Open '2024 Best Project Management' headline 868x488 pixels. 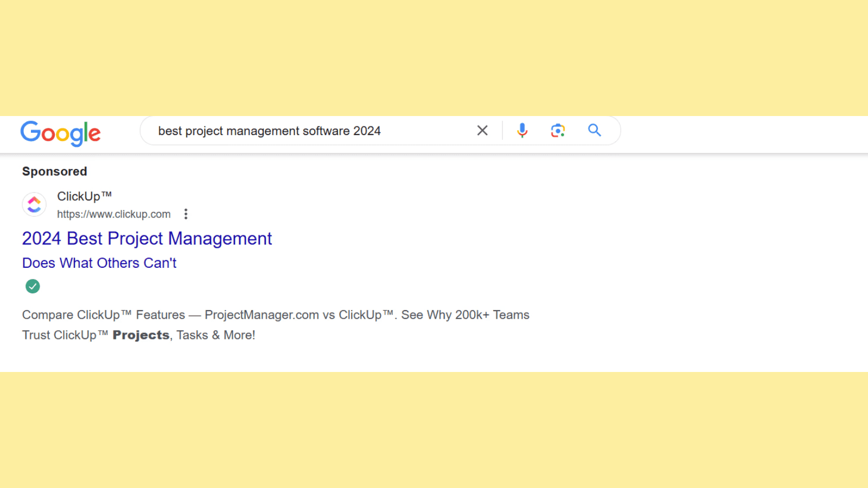(x=147, y=239)
